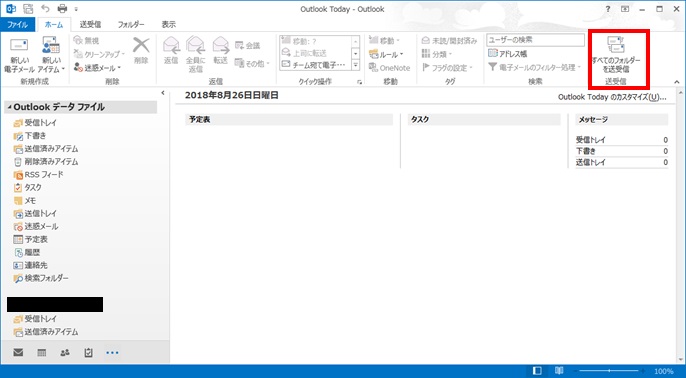Open the Junk mail (迷惑メール) dropdown
Image resolution: width=686 pixels, height=378 pixels.
(x=97, y=68)
